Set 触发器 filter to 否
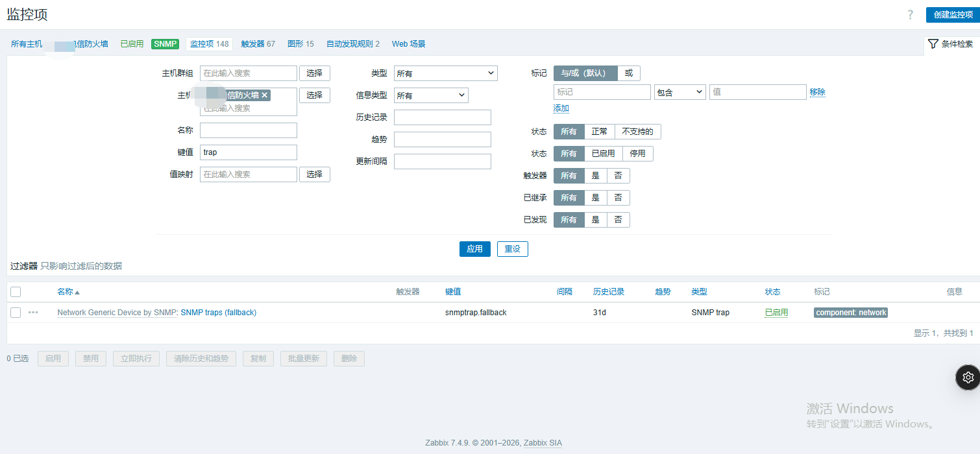 619,176
